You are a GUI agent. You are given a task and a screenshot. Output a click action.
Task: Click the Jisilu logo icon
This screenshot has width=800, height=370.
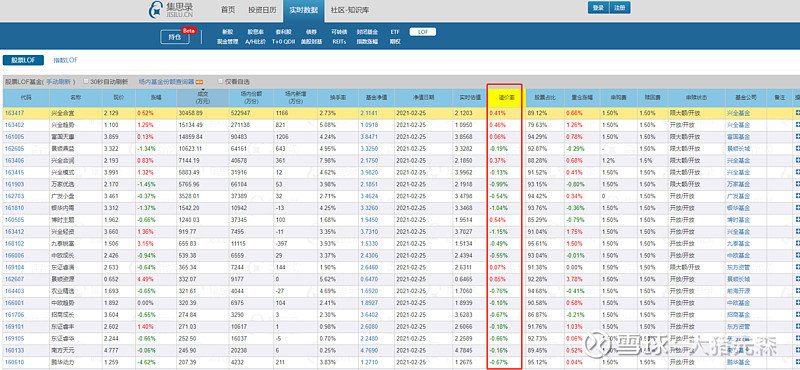point(156,10)
